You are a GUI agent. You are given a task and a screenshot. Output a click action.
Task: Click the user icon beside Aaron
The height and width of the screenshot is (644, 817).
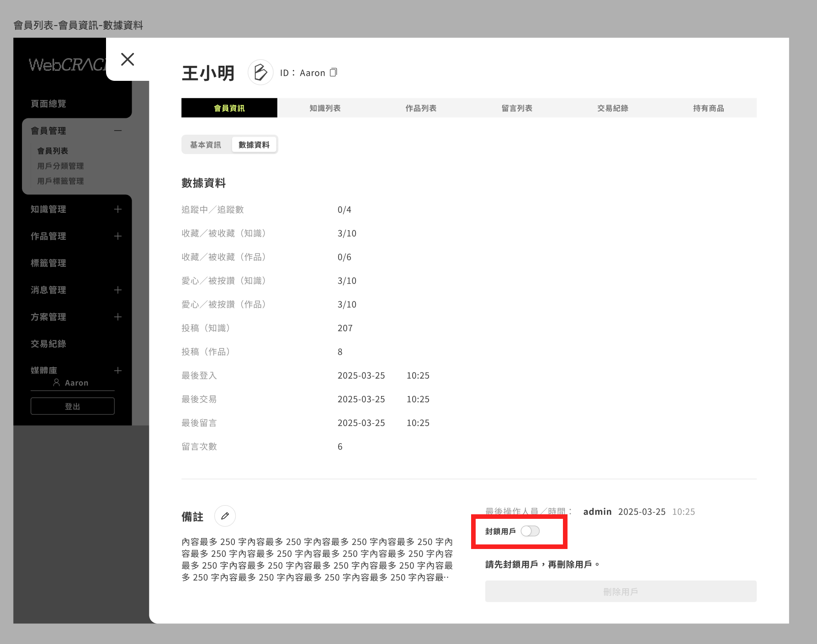click(x=57, y=383)
